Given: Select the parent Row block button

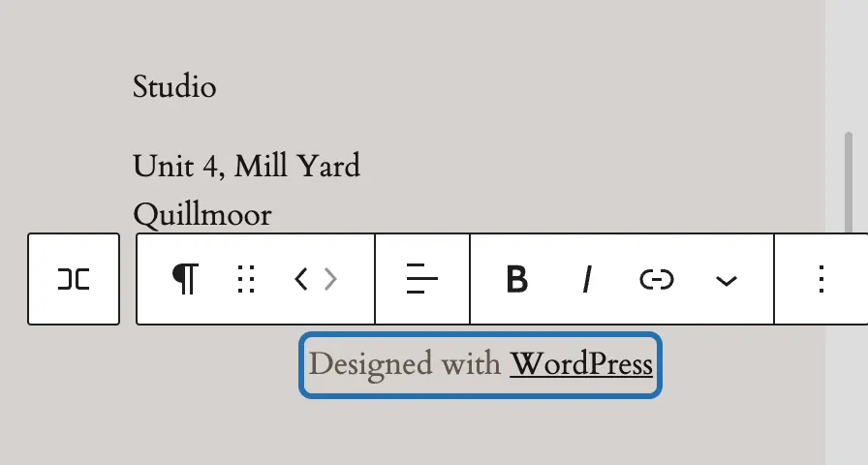Looking at the screenshot, I should tap(74, 279).
